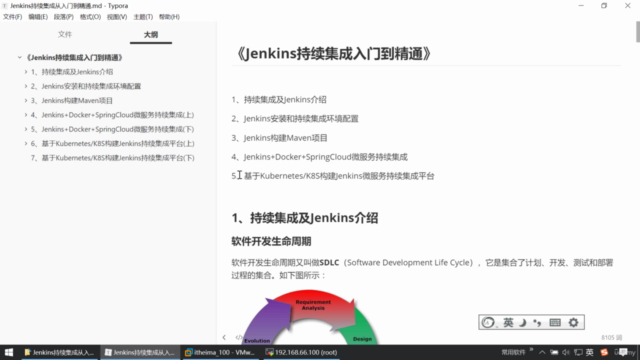This screenshot has height=360, width=640.
Task: Expand outline item 4 微服务持续集成(上)
Action: click(26, 115)
